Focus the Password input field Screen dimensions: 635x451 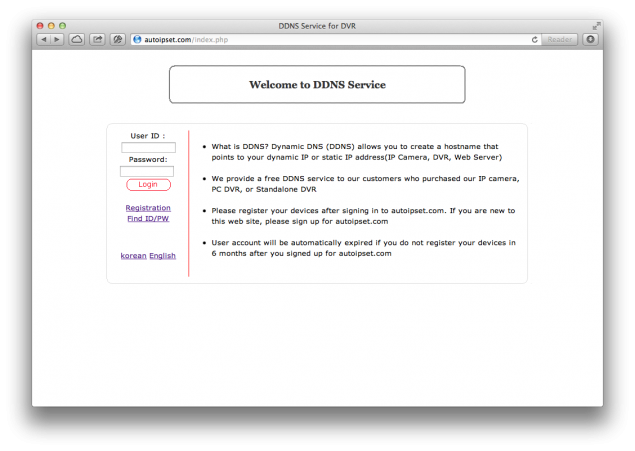147,171
